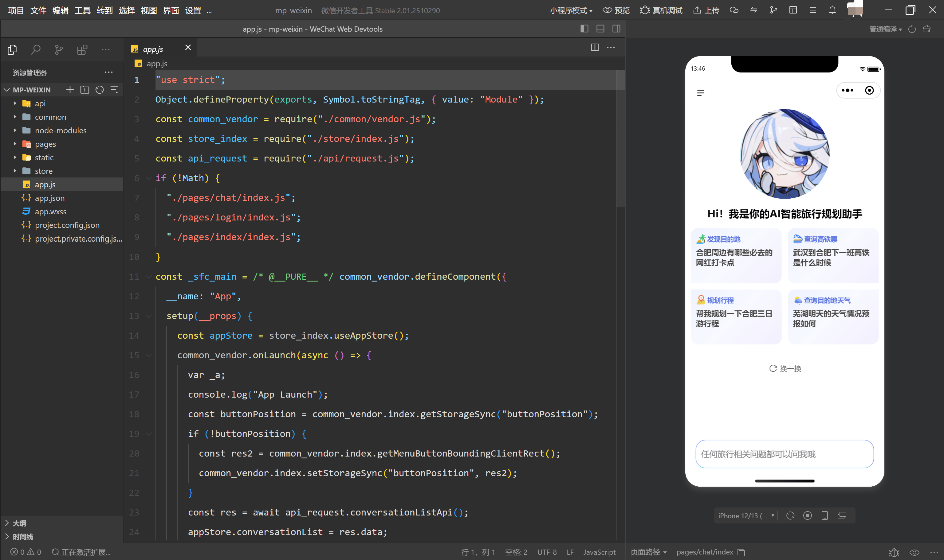The height and width of the screenshot is (560, 944).
Task: Open the 工具 menu
Action: (82, 10)
